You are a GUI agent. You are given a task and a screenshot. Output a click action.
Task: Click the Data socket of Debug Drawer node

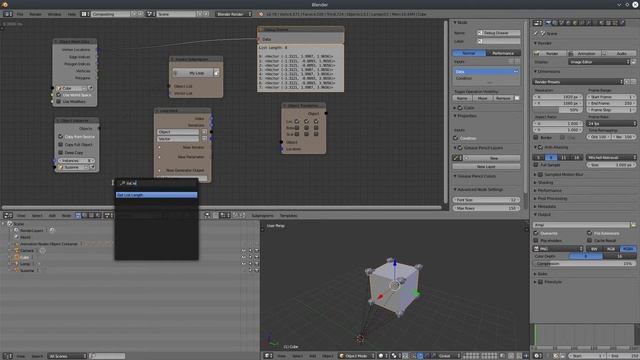(259, 39)
